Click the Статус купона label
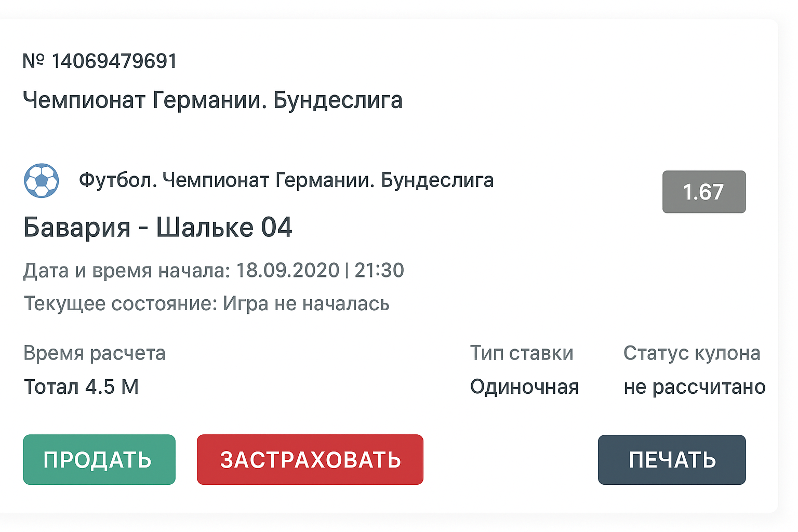This screenshot has width=798, height=532. click(x=691, y=353)
